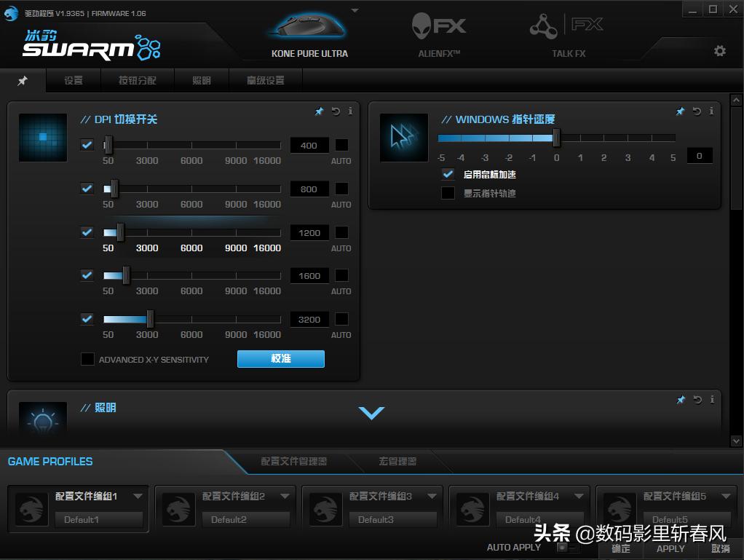Click the cancel (取消) button
Viewport: 744px width, 560px height.
[720, 548]
